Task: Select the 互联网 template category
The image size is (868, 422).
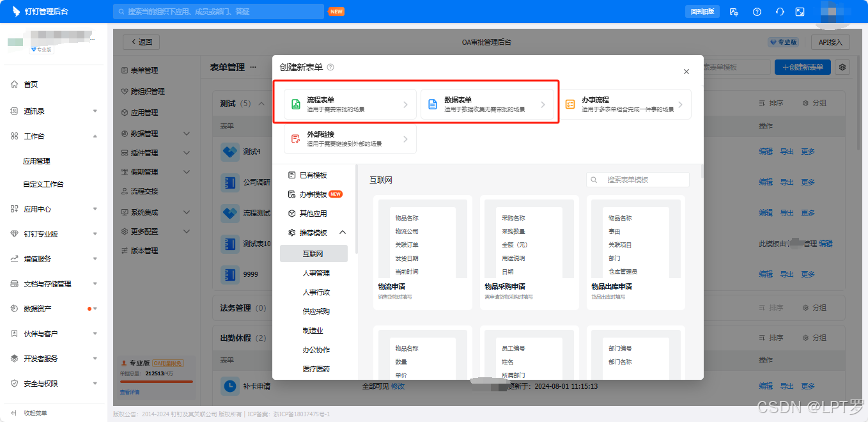Action: tap(313, 254)
